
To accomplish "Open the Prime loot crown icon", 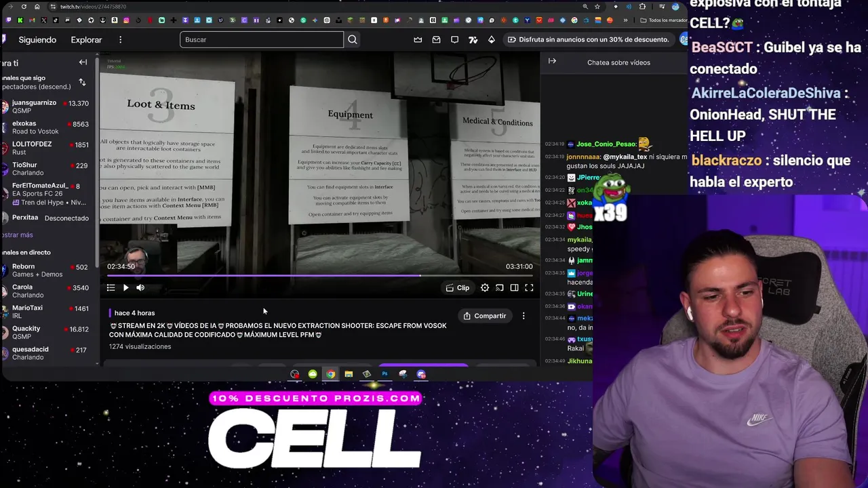I will tap(418, 40).
